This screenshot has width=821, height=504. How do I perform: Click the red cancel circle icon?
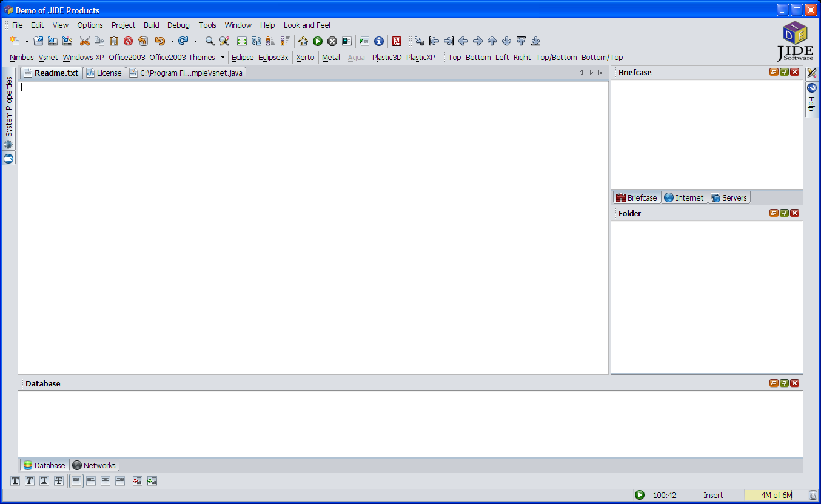[129, 41]
